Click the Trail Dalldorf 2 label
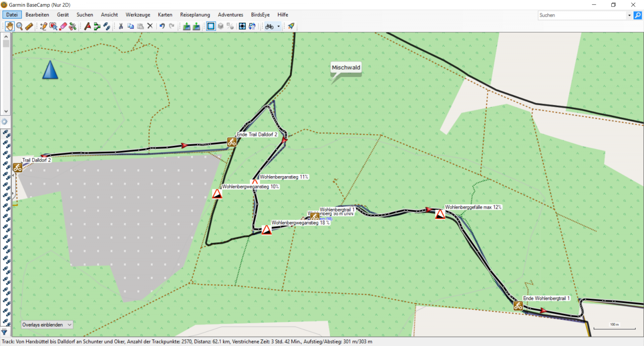The image size is (644, 346). (37, 160)
